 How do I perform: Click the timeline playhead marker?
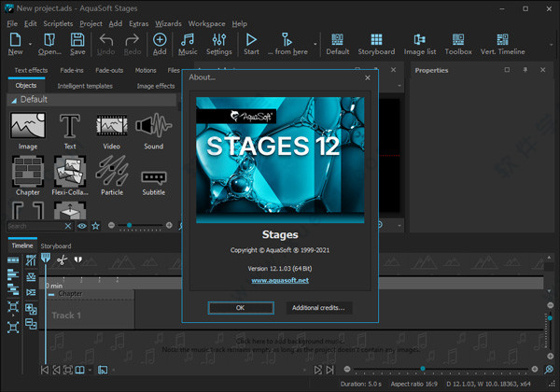pos(46,258)
